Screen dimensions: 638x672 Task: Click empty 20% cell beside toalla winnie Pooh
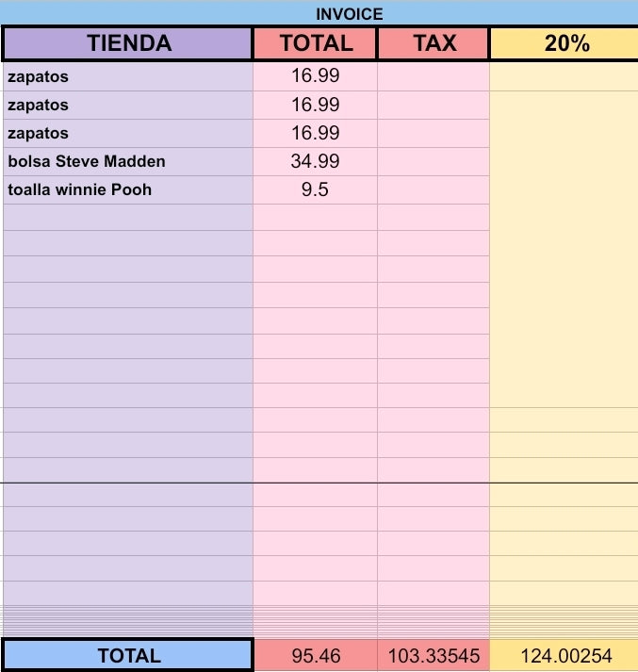[x=564, y=189]
